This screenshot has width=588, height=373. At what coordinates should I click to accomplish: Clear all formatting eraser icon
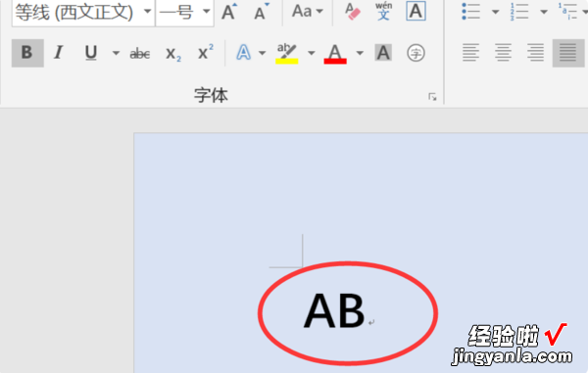(353, 11)
